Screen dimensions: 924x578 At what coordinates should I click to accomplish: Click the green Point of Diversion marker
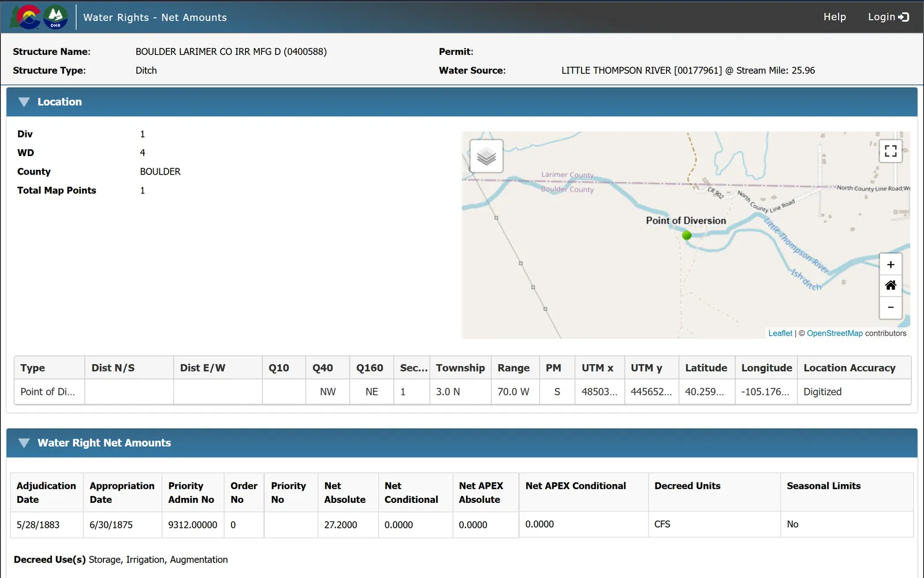687,235
